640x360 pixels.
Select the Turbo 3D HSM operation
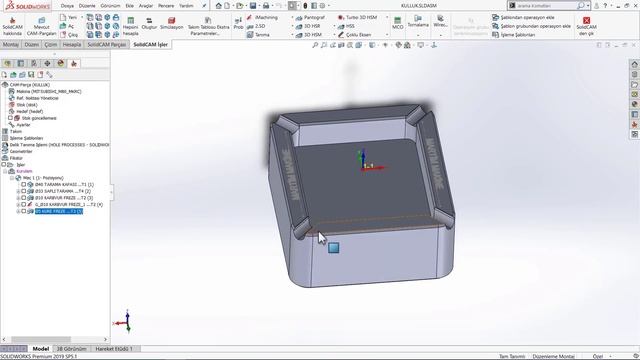(x=358, y=18)
